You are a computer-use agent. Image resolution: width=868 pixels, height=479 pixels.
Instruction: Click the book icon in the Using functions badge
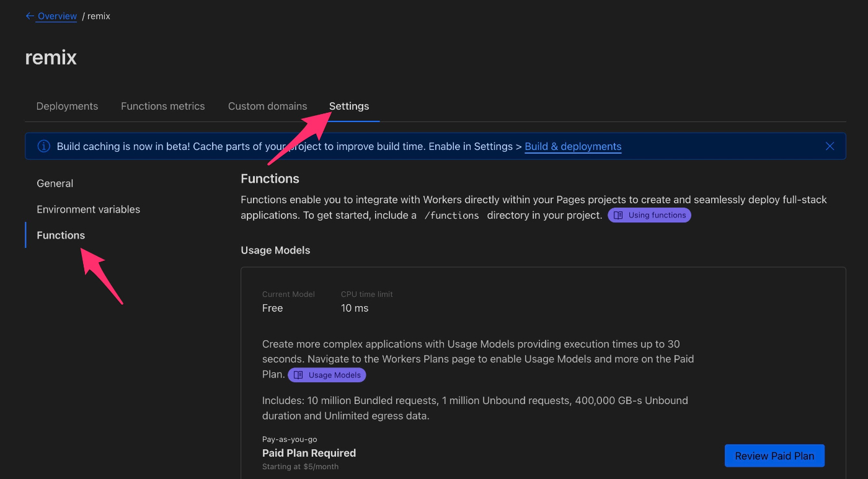pos(618,215)
